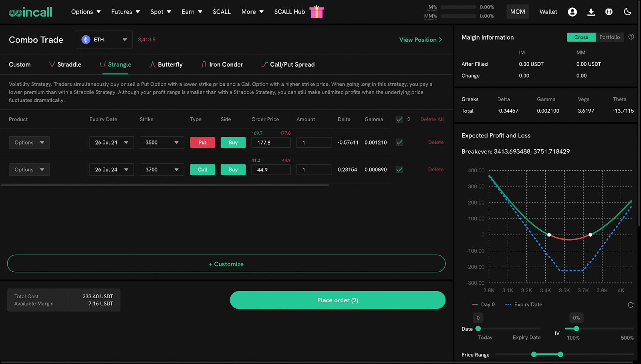This screenshot has height=364, width=641.
Task: Open the Wallet link
Action: point(548,12)
